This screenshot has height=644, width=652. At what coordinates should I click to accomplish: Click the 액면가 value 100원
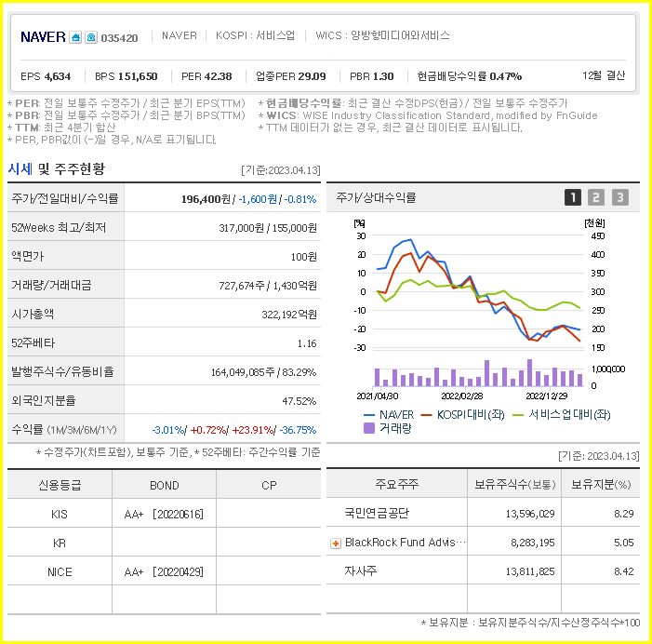(x=303, y=257)
